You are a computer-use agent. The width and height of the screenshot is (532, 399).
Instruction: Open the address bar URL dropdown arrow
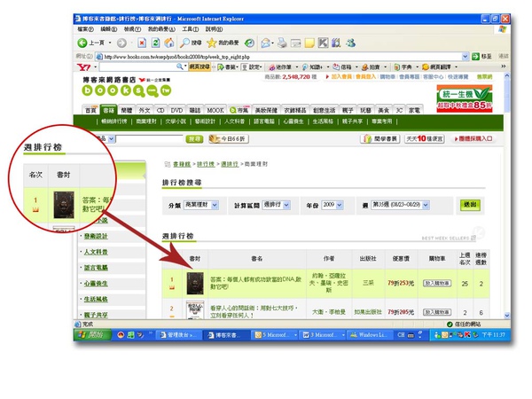pyautogui.click(x=465, y=57)
